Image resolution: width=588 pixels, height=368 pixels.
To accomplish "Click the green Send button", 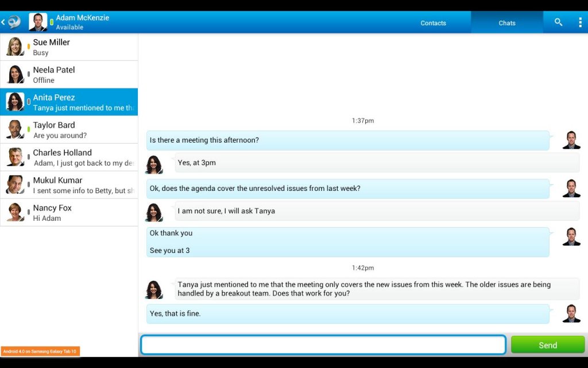I will point(548,345).
